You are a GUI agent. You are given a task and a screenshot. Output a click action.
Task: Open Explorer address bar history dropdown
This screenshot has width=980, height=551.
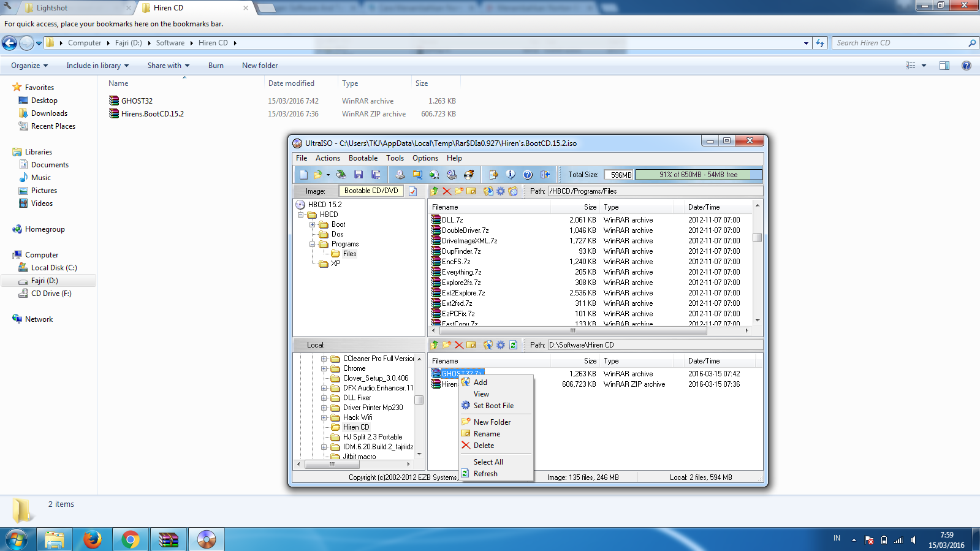click(806, 43)
